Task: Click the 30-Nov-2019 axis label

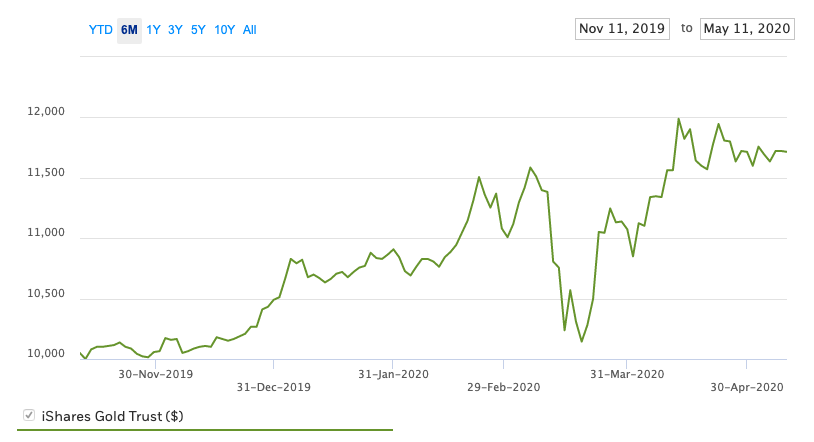Action: pyautogui.click(x=155, y=374)
